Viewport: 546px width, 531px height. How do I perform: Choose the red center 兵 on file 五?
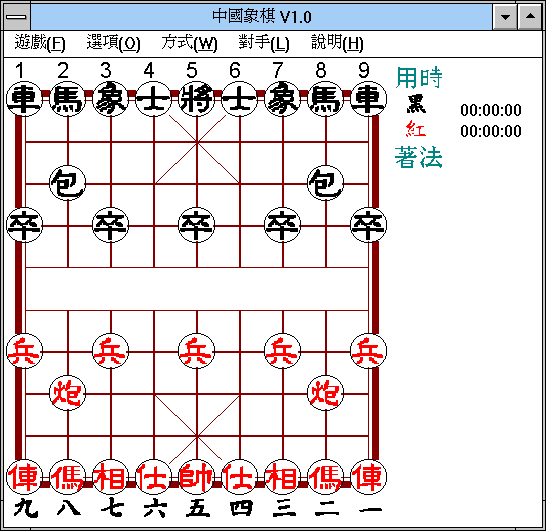click(x=197, y=351)
